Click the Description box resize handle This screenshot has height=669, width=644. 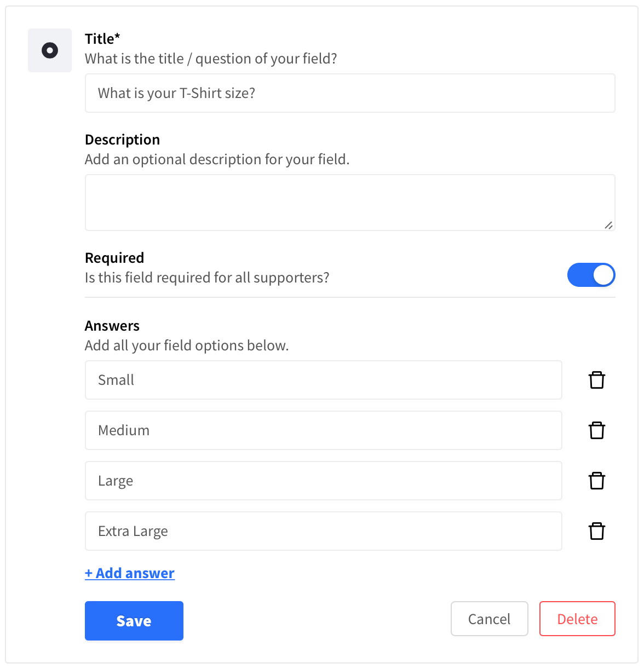pos(608,225)
